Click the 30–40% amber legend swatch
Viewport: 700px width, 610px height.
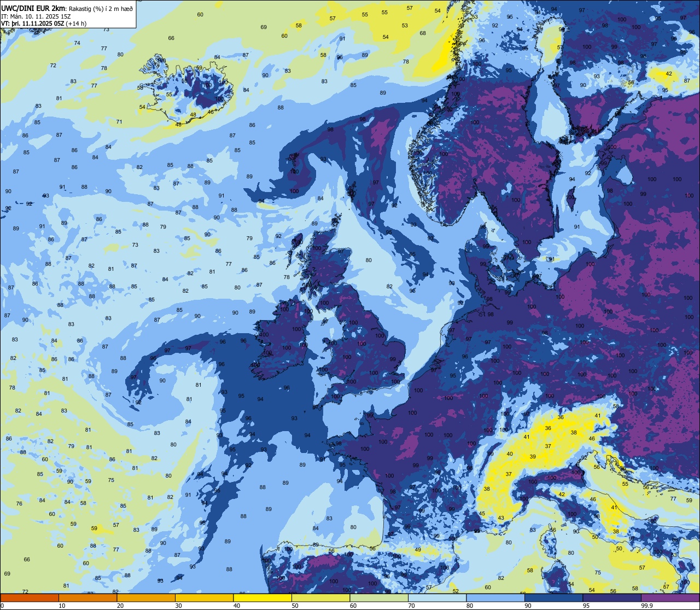point(204,597)
